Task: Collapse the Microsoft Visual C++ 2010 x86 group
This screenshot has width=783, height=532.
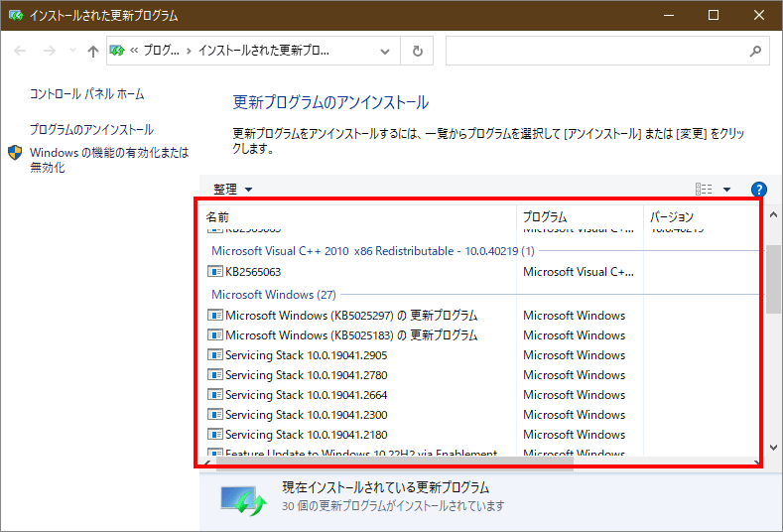Action: tap(372, 251)
